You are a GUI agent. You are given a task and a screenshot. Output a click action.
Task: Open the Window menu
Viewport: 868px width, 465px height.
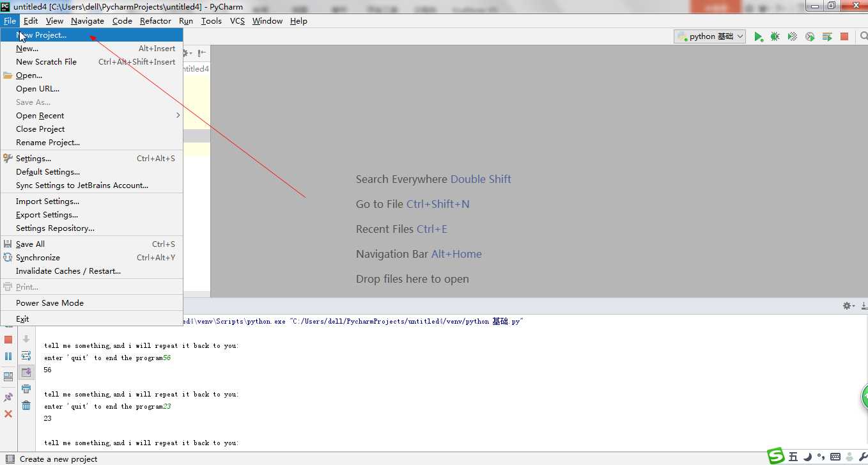pyautogui.click(x=267, y=21)
